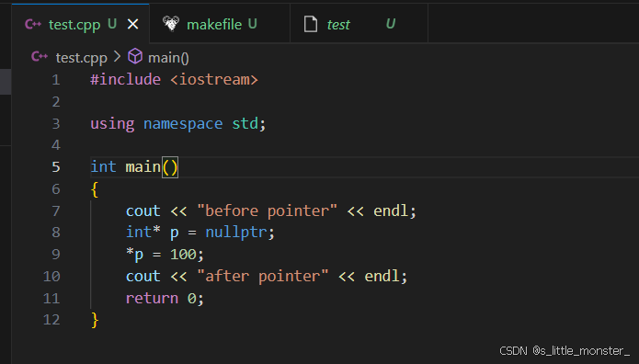Image resolution: width=639 pixels, height=364 pixels.
Task: Click the blank file icon on test tab
Action: (311, 24)
